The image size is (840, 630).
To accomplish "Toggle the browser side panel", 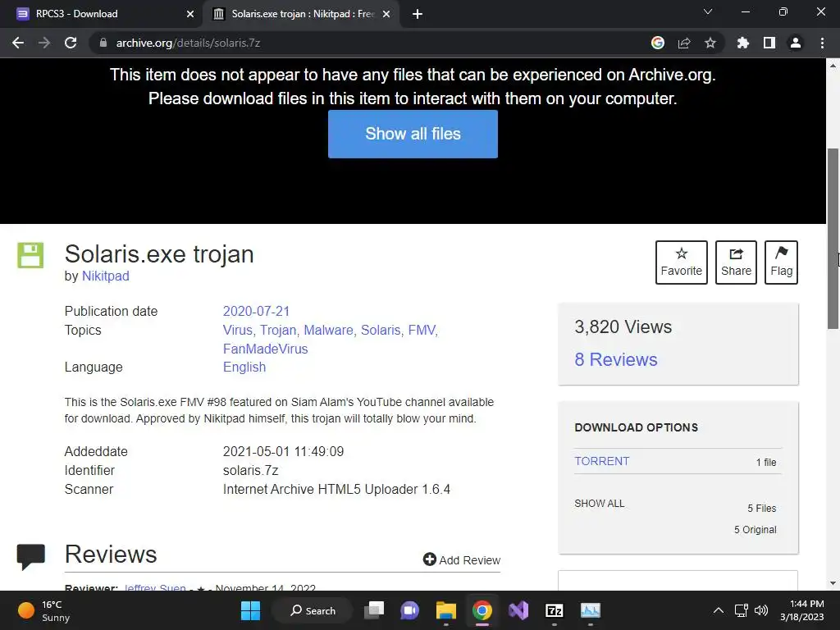I will pyautogui.click(x=769, y=43).
